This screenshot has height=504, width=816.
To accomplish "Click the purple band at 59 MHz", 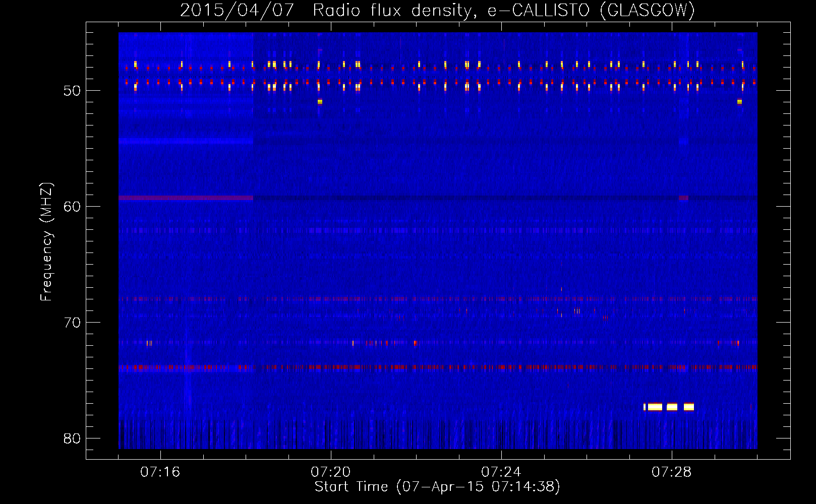I will click(x=186, y=198).
